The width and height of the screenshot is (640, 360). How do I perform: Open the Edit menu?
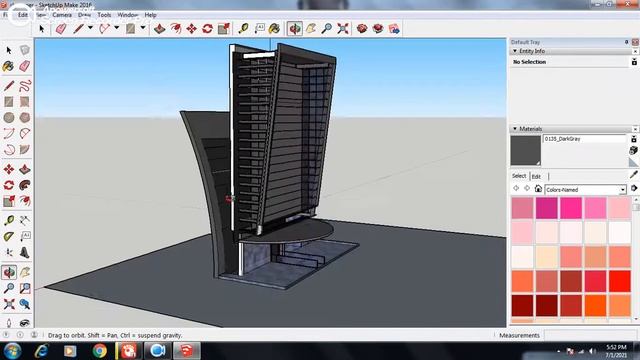23,15
